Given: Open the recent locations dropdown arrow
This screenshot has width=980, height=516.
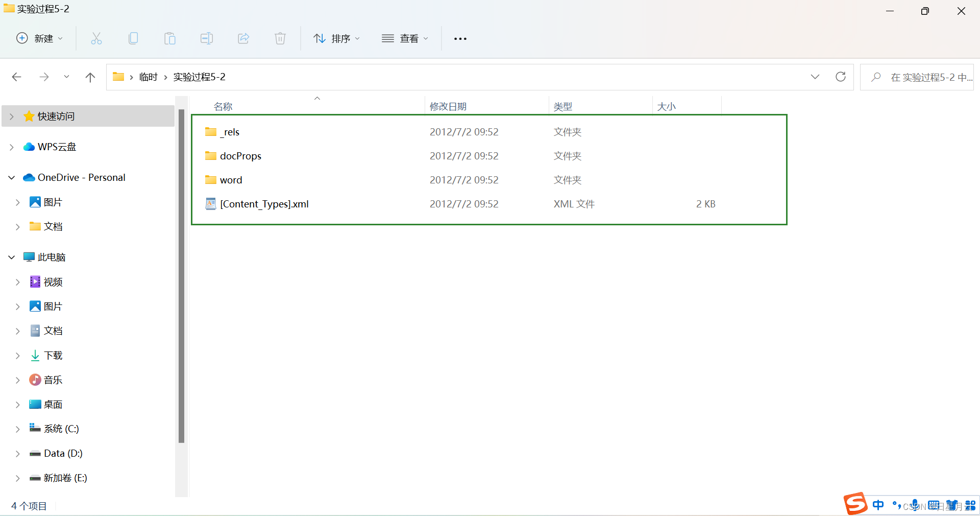Looking at the screenshot, I should click(66, 77).
